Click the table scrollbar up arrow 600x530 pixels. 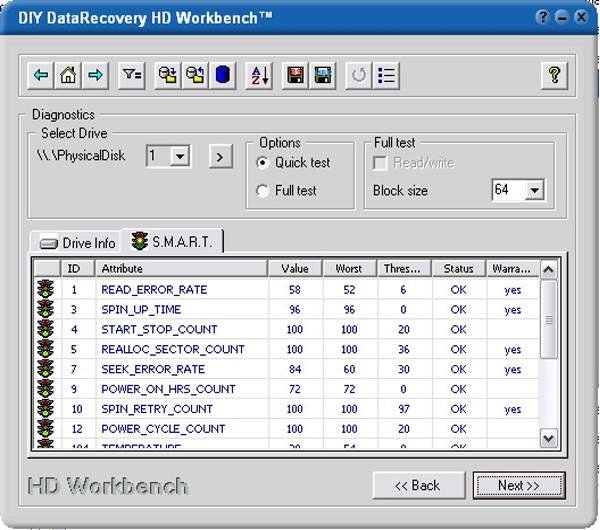pos(548,270)
